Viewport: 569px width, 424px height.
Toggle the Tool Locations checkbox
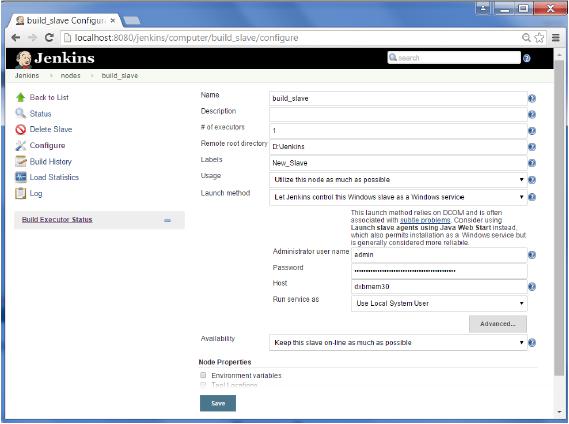coord(203,384)
